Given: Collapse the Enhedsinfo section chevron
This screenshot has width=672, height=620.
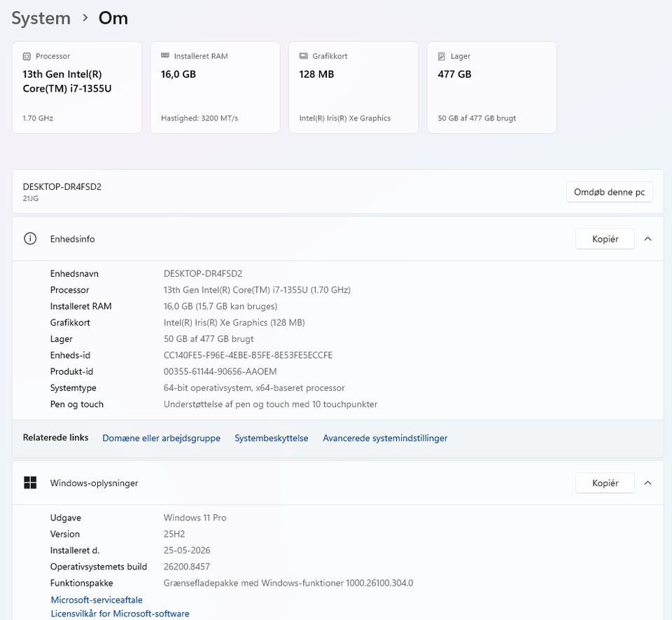Looking at the screenshot, I should (647, 239).
